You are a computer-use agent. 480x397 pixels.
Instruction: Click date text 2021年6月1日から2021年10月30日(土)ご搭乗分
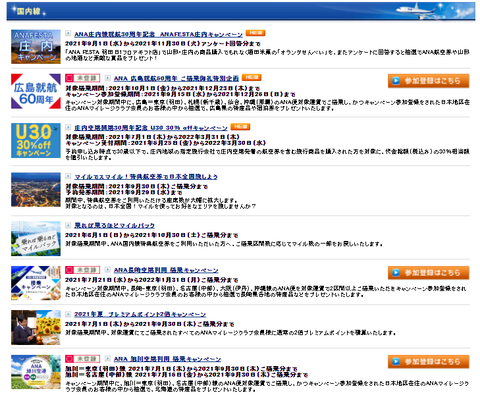(151, 235)
